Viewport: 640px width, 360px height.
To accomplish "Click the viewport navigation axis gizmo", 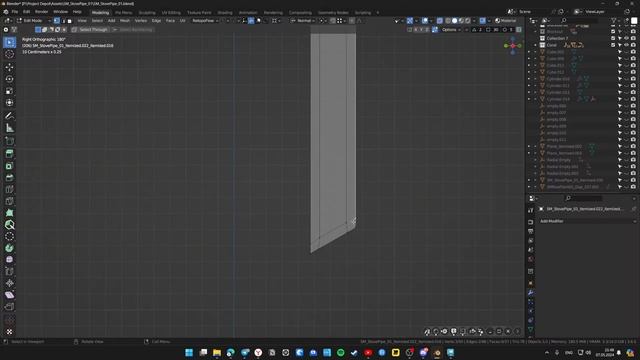I will click(513, 46).
